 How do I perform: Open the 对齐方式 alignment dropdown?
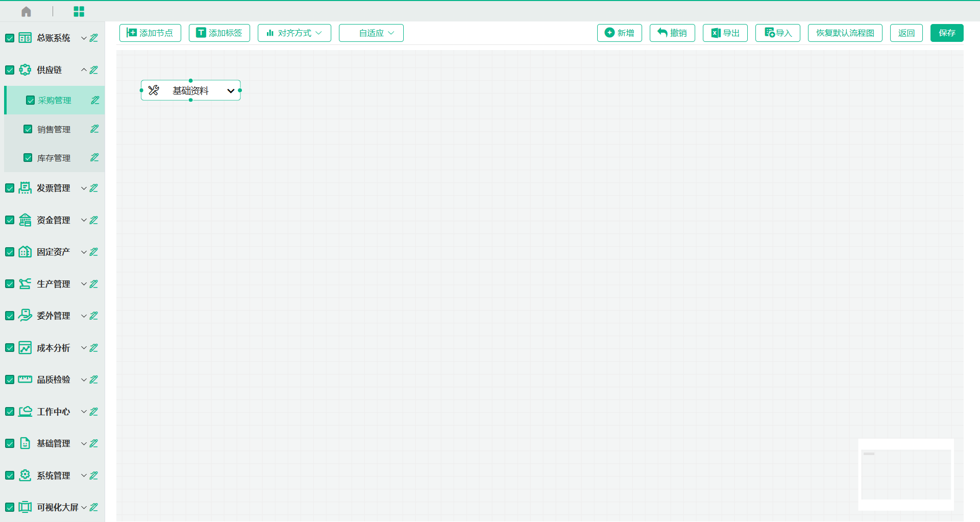click(x=295, y=33)
